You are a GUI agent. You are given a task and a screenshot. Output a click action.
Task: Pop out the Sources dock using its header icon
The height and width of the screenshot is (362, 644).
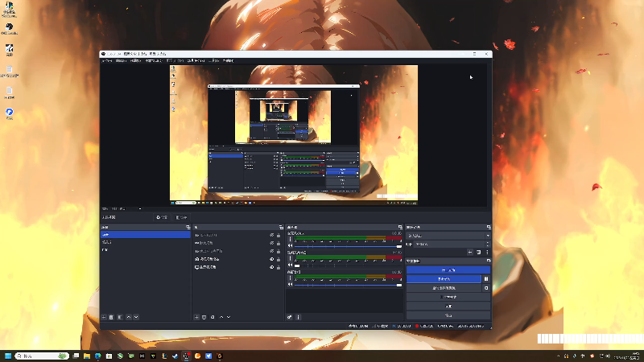281,227
